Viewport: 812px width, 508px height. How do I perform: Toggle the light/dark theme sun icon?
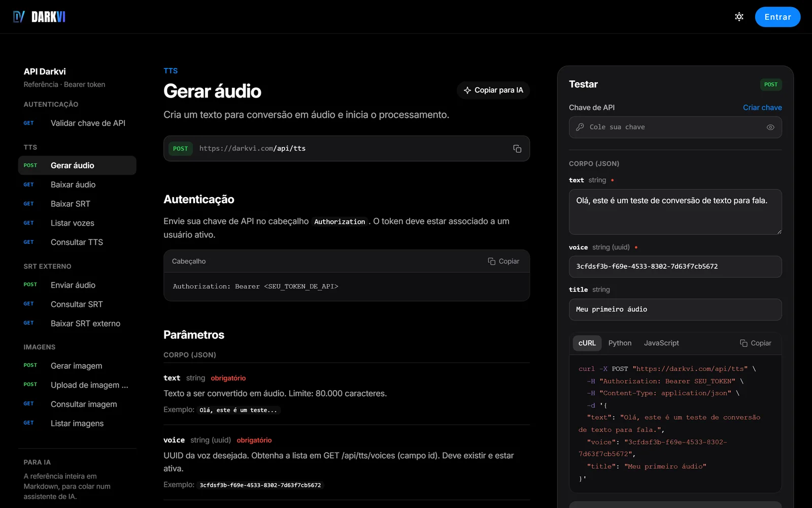(739, 17)
